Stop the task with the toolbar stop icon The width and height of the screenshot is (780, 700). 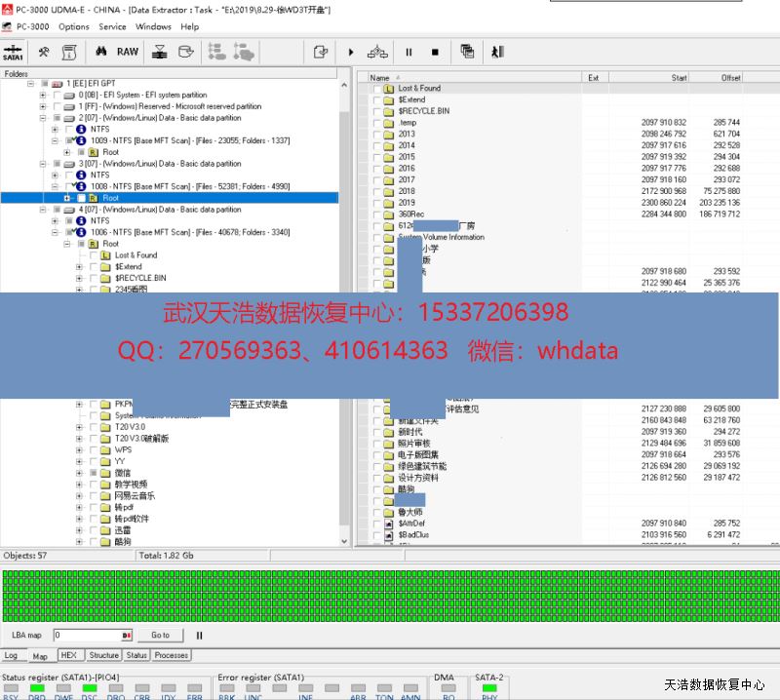point(435,52)
